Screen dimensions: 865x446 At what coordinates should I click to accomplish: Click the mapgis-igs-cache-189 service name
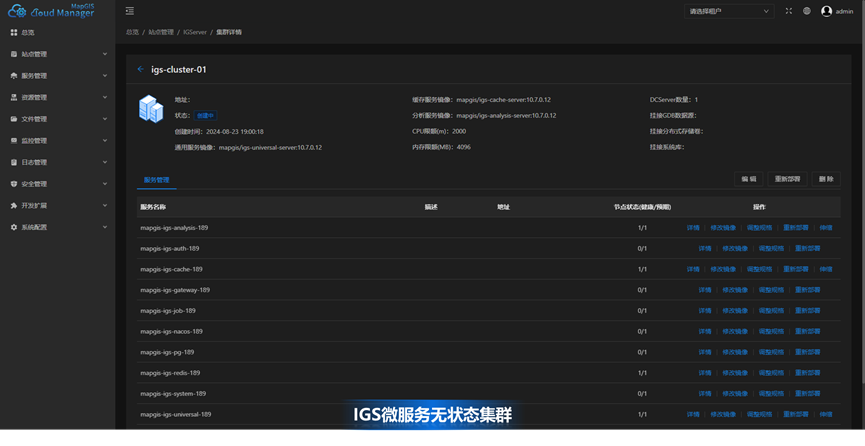tap(171, 269)
